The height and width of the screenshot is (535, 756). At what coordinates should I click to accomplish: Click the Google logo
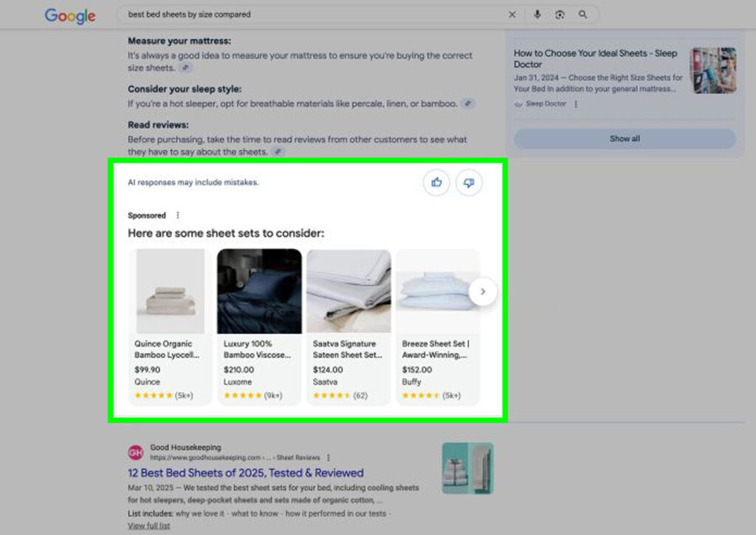click(x=69, y=16)
